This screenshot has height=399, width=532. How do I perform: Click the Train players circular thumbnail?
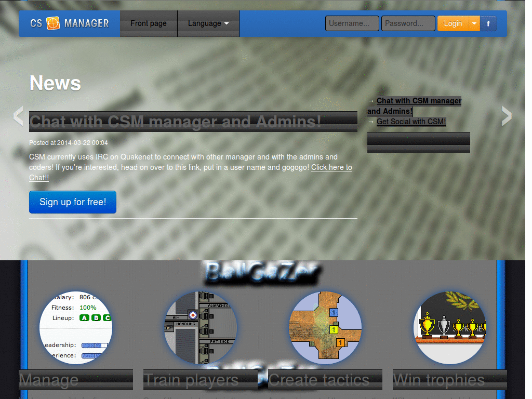tap(201, 328)
